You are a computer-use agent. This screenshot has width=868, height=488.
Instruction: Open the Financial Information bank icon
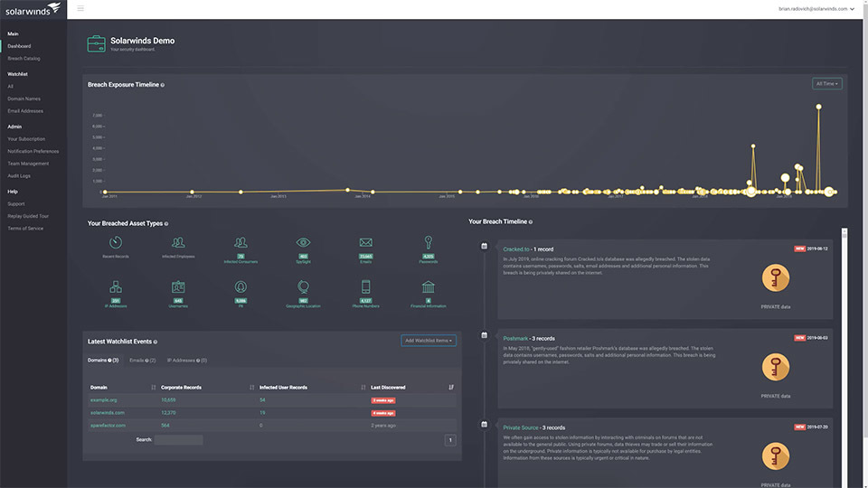click(x=428, y=286)
